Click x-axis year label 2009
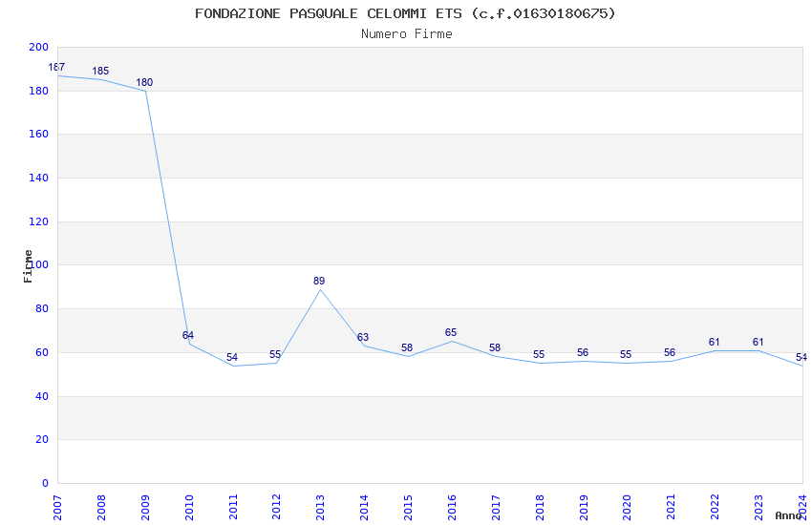Screen dimensions: 812x525 pos(145,508)
